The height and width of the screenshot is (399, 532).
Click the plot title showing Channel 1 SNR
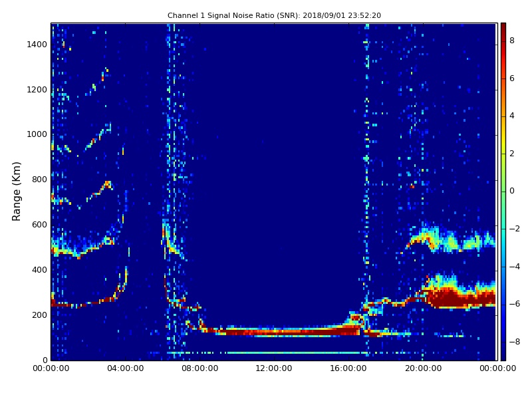(274, 15)
